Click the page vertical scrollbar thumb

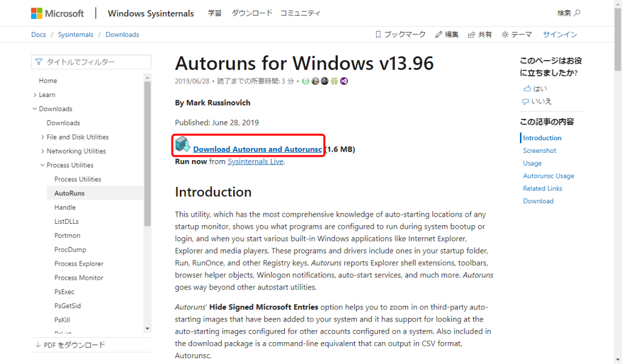click(x=618, y=39)
